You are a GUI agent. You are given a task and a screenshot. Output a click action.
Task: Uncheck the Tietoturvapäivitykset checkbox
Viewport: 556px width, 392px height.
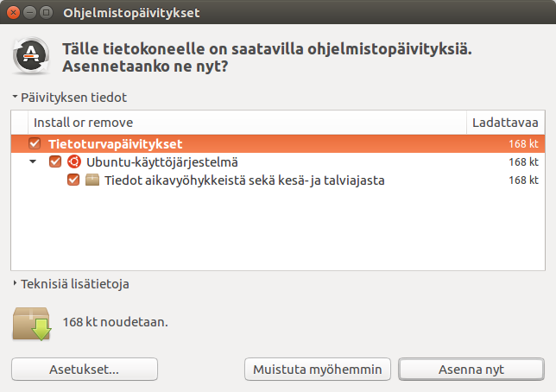(x=35, y=143)
